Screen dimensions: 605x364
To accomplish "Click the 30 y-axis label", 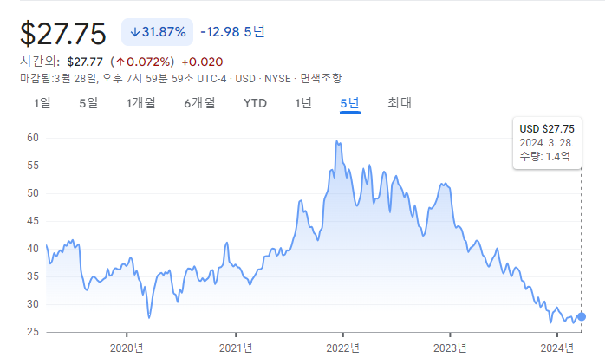I will point(33,304).
